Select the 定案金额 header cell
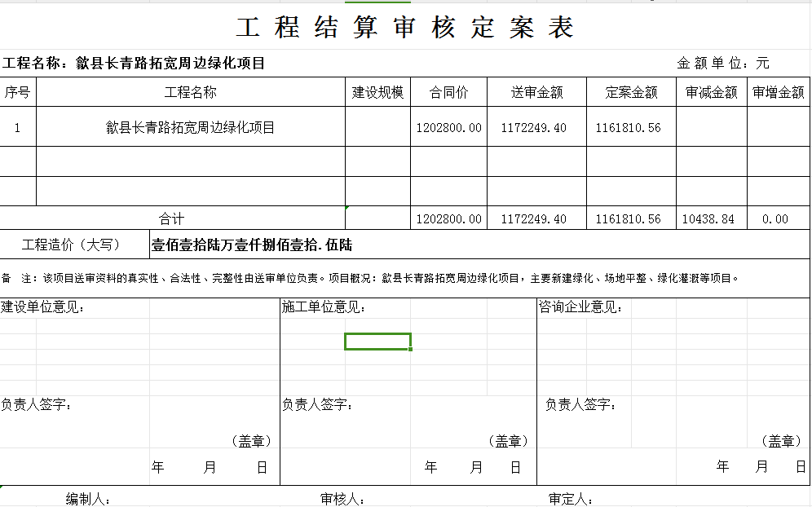The image size is (812, 507). tap(631, 92)
